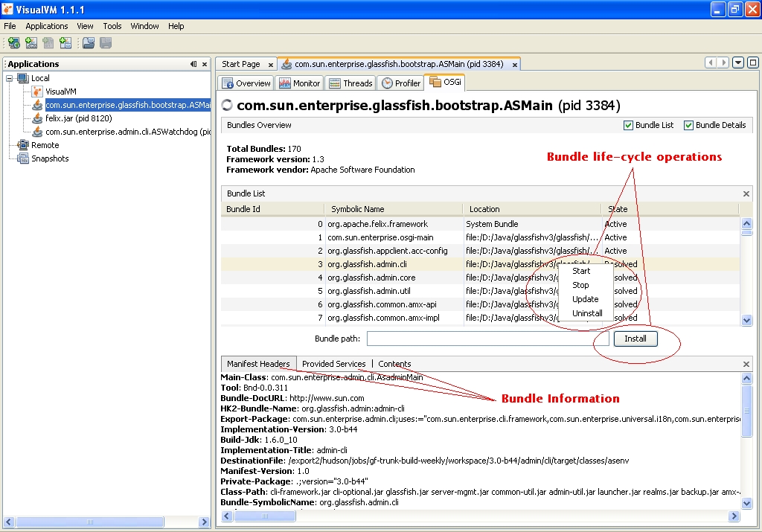Open the Applications menu
The height and width of the screenshot is (532, 762).
coord(47,26)
